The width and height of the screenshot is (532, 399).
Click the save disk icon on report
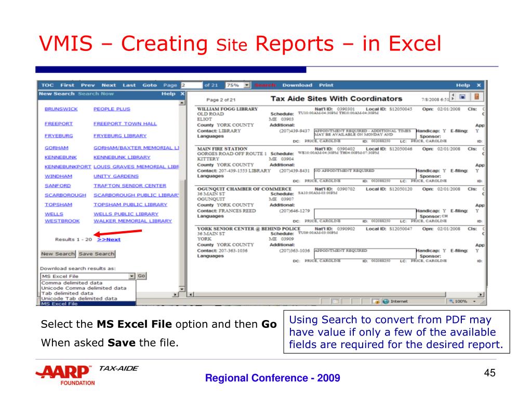point(462,97)
